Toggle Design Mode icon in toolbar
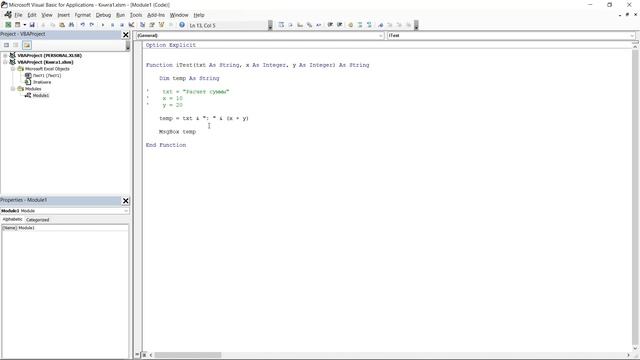 click(131, 25)
